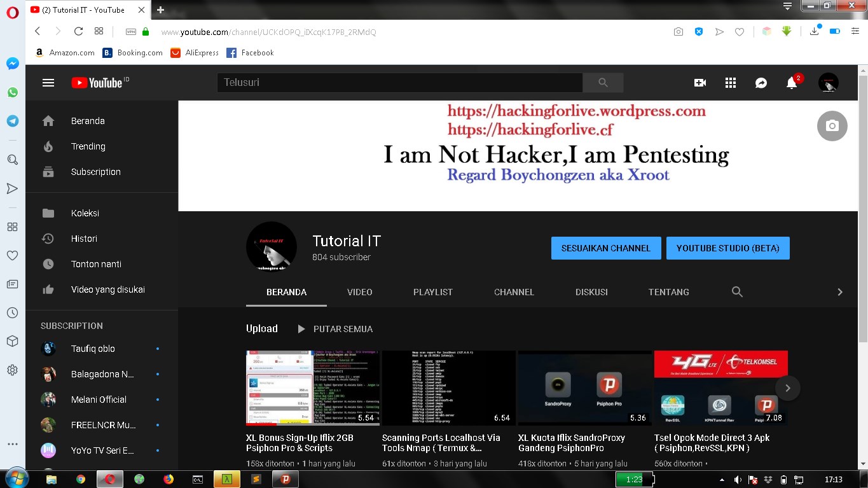This screenshot has width=868, height=488.
Task: Take a snapshot with the address bar camera
Action: pos(679,32)
